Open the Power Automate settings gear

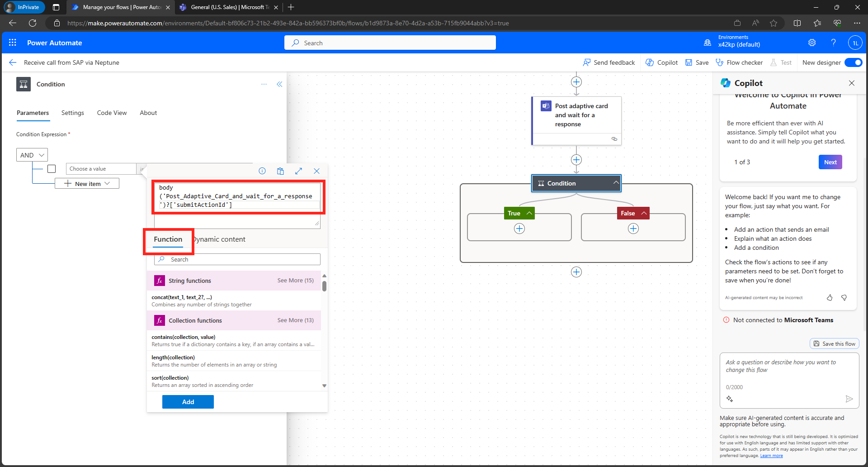click(812, 43)
